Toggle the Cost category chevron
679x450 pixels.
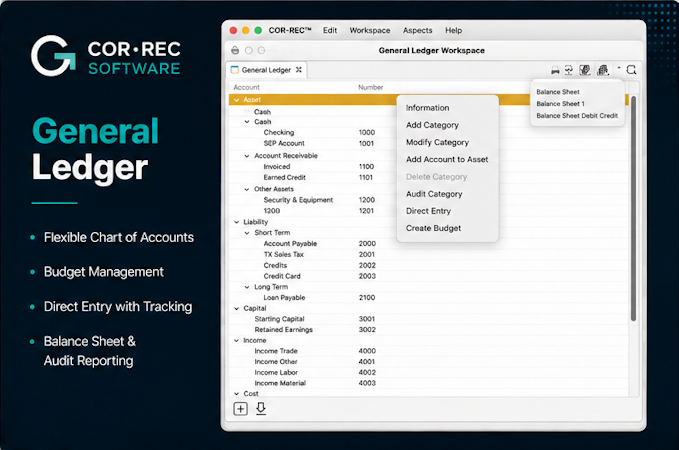click(236, 394)
